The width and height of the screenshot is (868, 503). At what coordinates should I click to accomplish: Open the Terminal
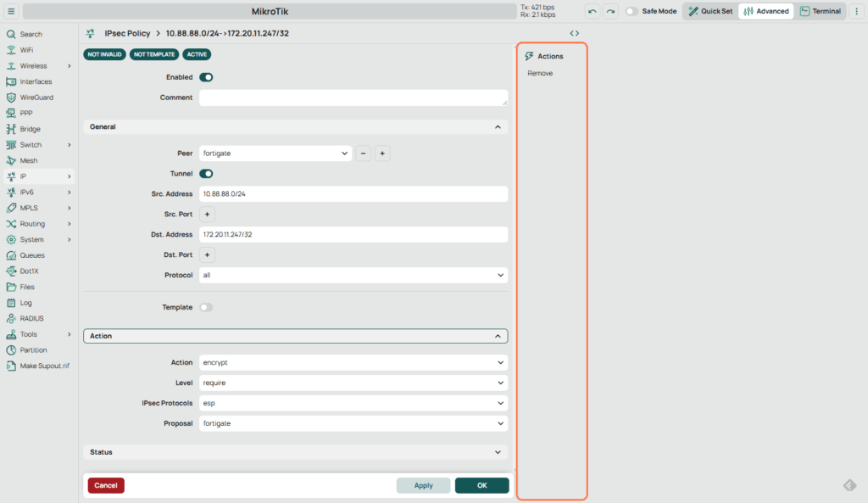click(821, 11)
